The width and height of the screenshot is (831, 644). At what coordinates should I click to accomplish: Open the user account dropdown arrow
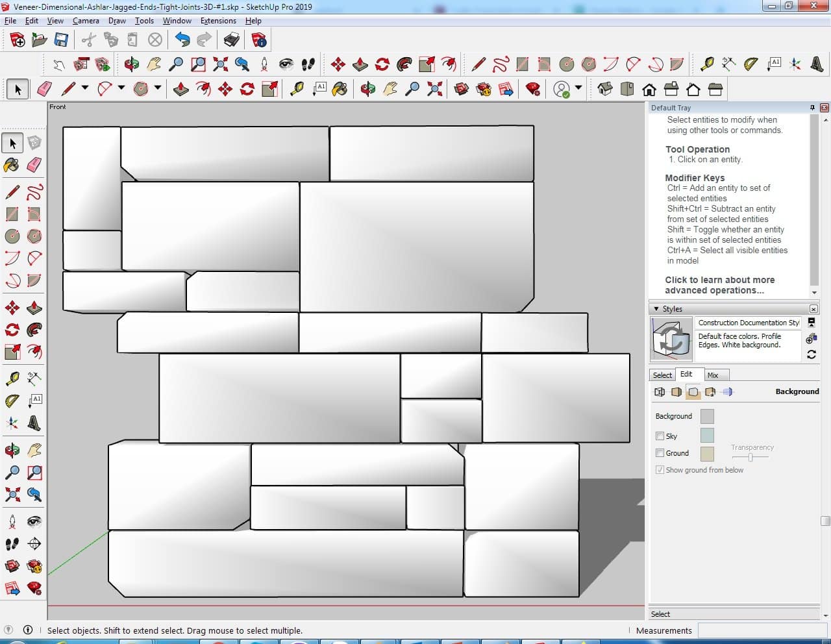[x=578, y=88]
